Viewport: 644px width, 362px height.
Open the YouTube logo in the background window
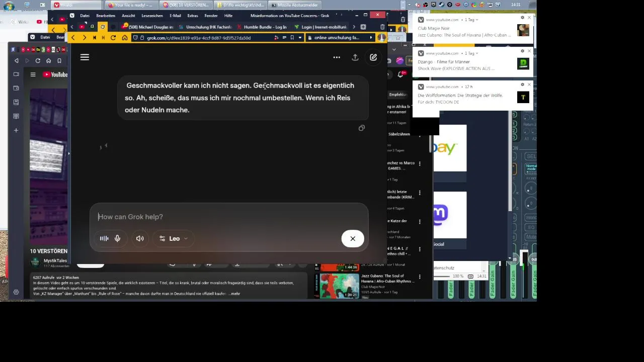coord(55,74)
